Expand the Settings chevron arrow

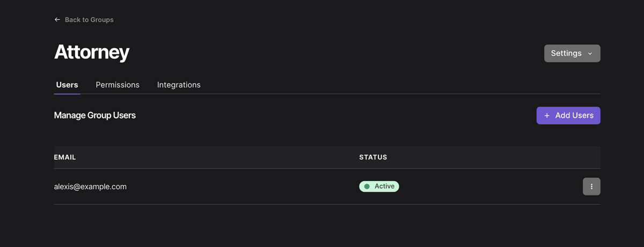[x=590, y=54]
